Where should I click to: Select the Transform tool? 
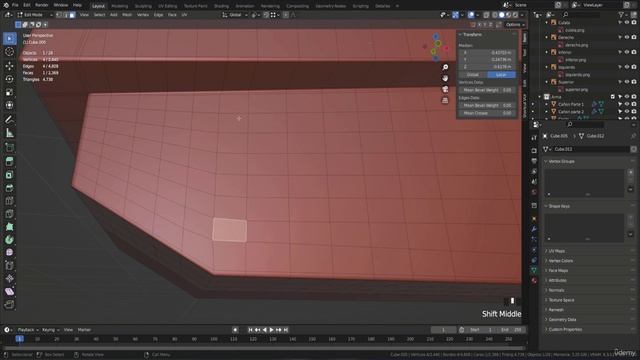[x=9, y=105]
